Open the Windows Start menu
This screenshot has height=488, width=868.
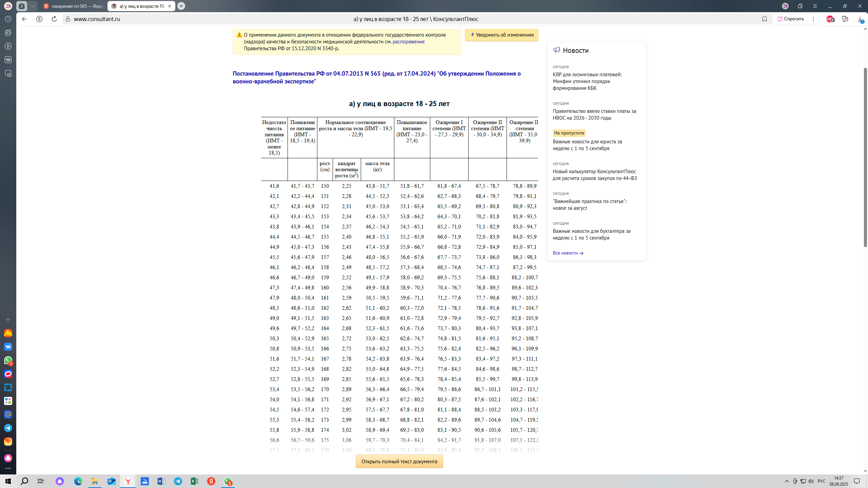pos(8,481)
